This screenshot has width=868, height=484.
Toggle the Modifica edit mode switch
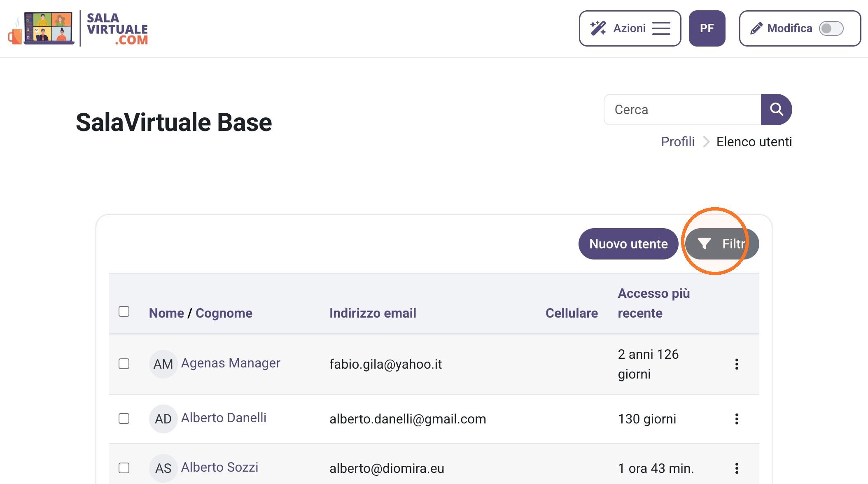click(x=831, y=28)
